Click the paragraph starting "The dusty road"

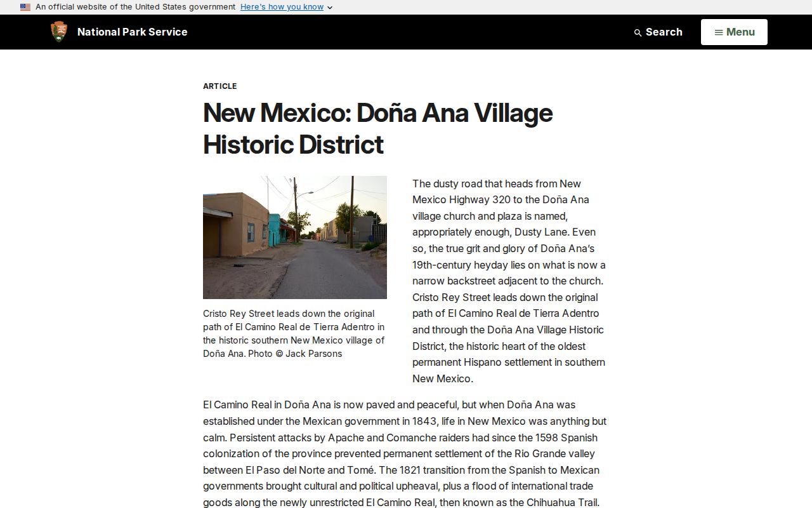click(x=509, y=281)
